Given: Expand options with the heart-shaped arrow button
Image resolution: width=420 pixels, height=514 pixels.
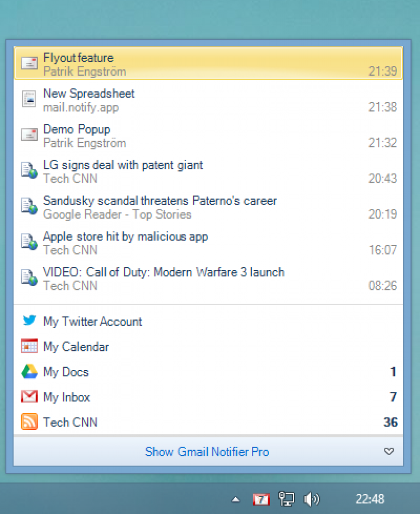Looking at the screenshot, I should pyautogui.click(x=389, y=452).
